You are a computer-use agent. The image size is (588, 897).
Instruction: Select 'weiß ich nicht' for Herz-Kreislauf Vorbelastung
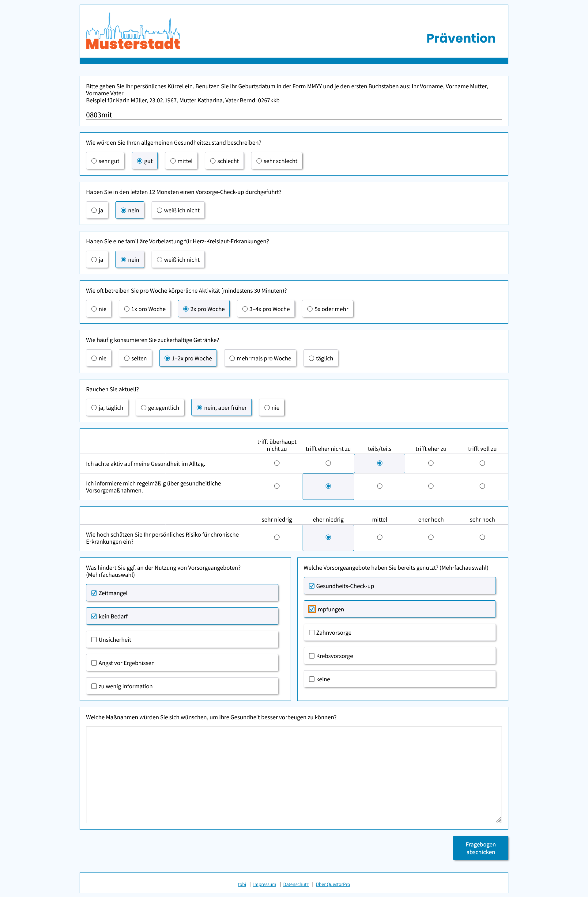coord(178,260)
